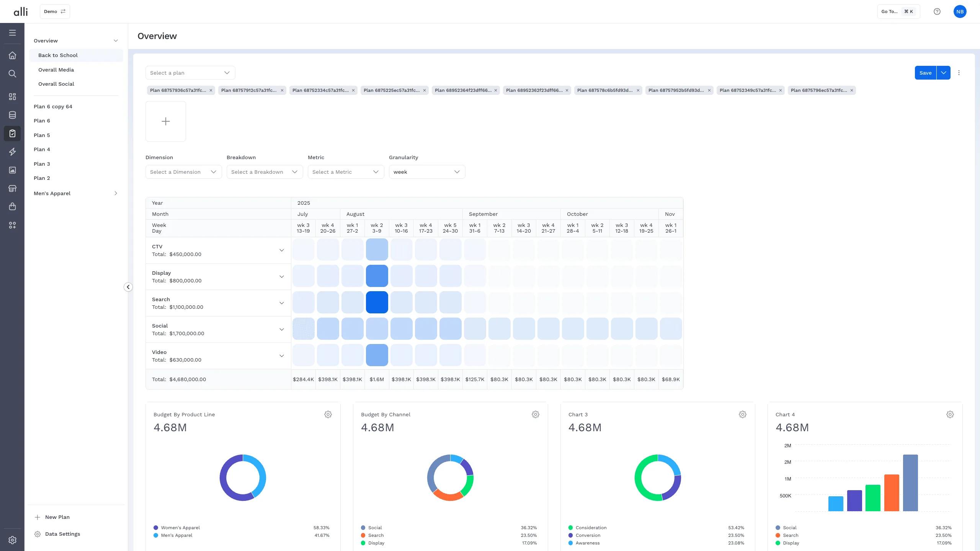
Task: Open the NB user avatar
Action: (960, 11)
